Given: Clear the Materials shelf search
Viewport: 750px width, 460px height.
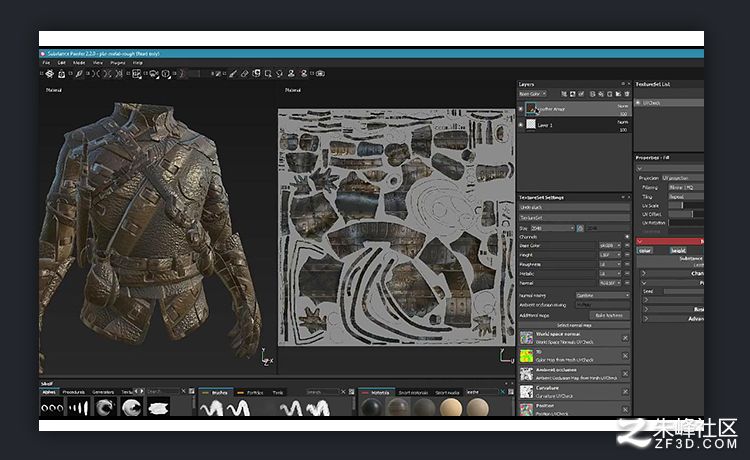Looking at the screenshot, I should [x=502, y=392].
